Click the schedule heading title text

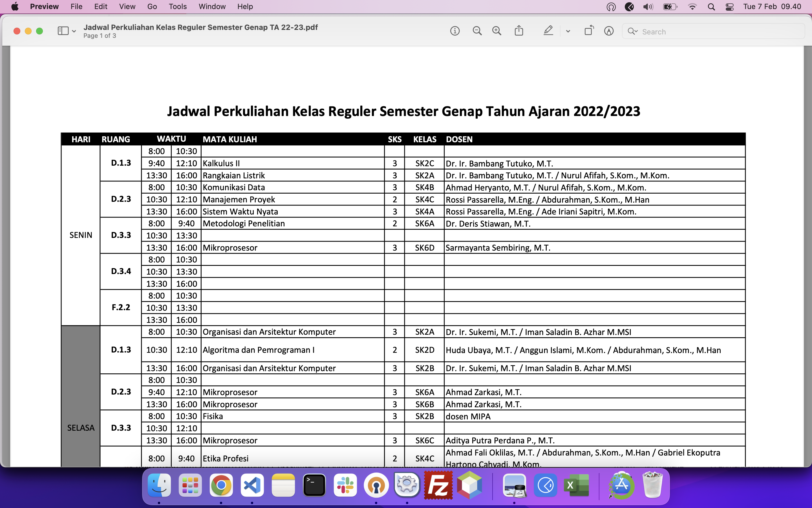pos(404,111)
